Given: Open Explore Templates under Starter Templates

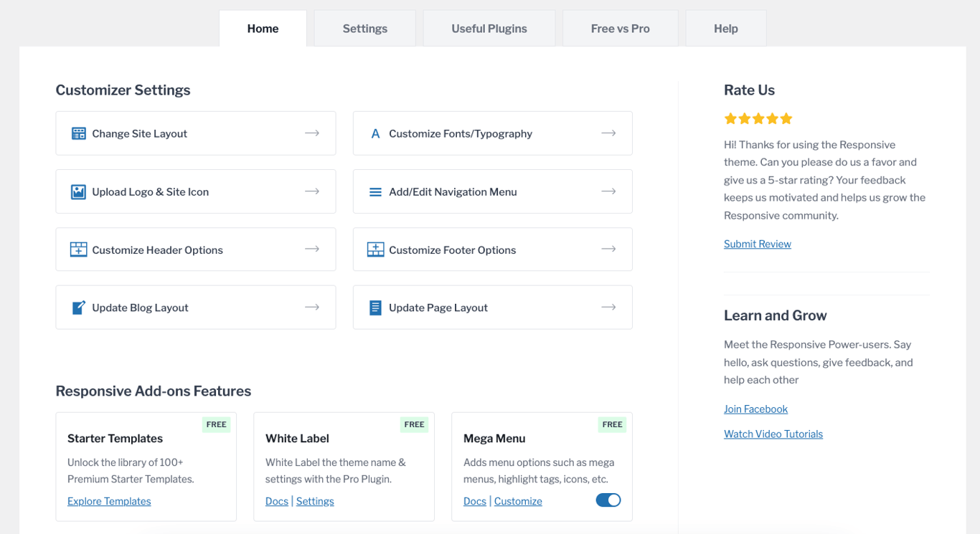Looking at the screenshot, I should (x=108, y=500).
